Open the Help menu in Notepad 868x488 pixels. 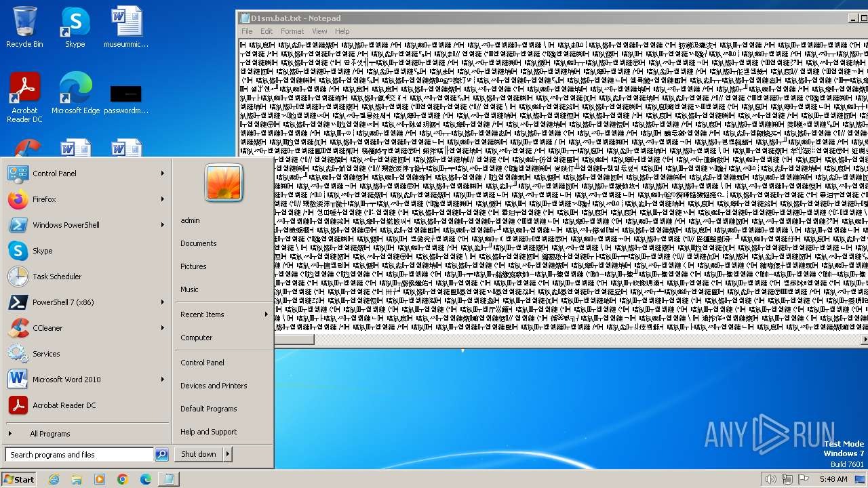[x=342, y=31]
